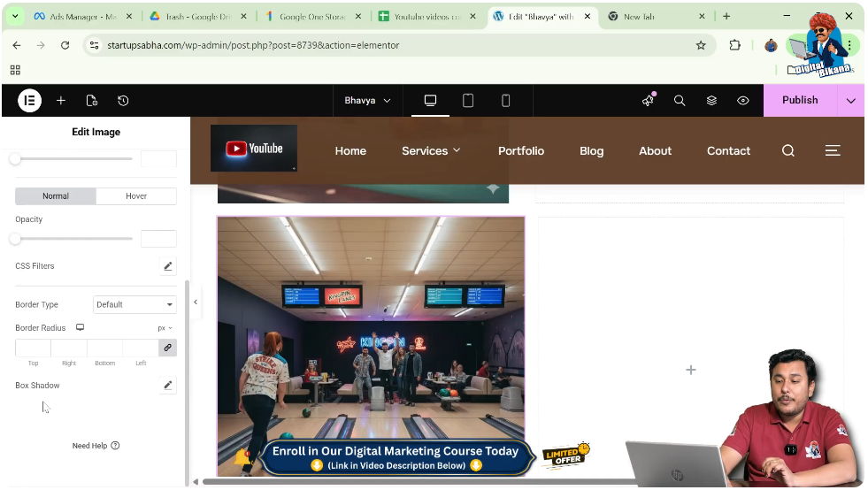868x490 pixels.
Task: Open the Services menu item
Action: pyautogui.click(x=431, y=151)
